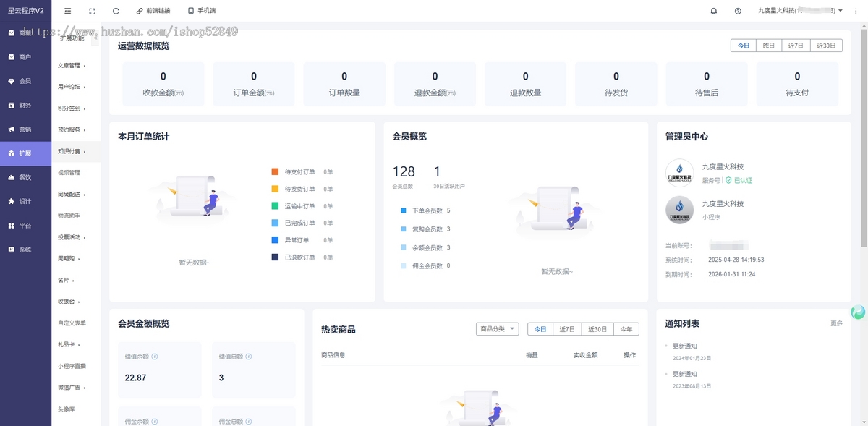Viewport: 868px width, 426px height.
Task: Click the 餐饮 catering icon in sidebar
Action: point(12,177)
